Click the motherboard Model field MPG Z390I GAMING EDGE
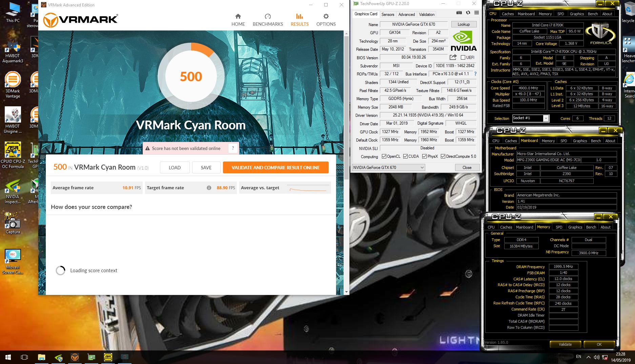The height and width of the screenshot is (364, 635). pyautogui.click(x=548, y=160)
